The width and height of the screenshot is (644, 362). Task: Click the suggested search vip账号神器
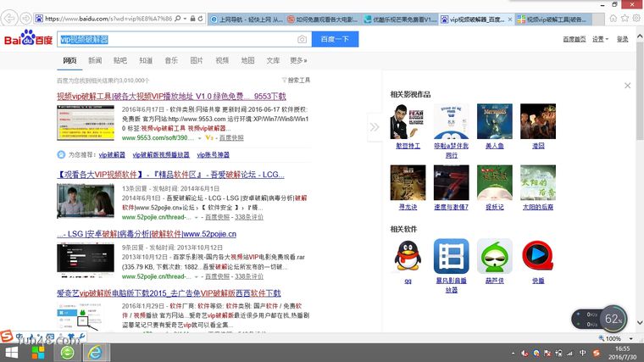pyautogui.click(x=214, y=154)
